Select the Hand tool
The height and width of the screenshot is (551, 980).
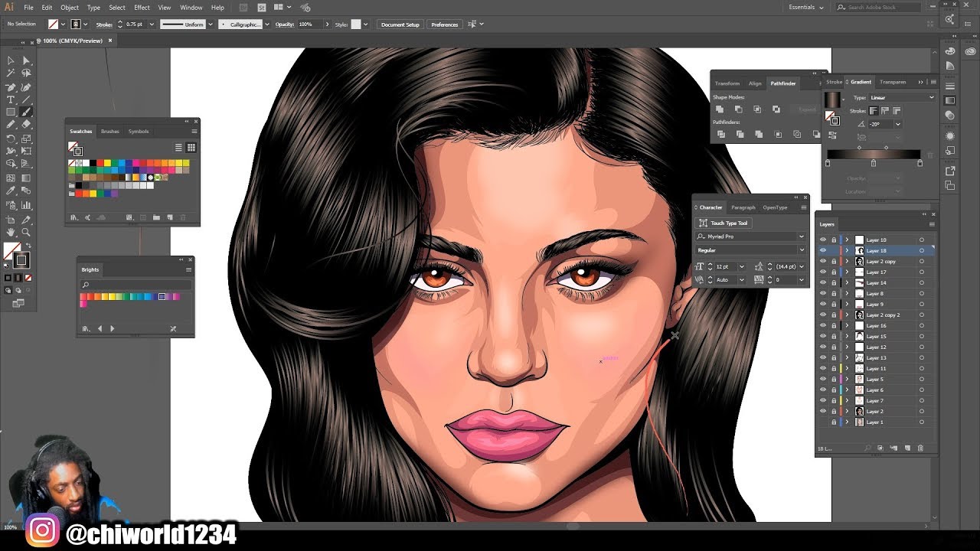(11, 232)
